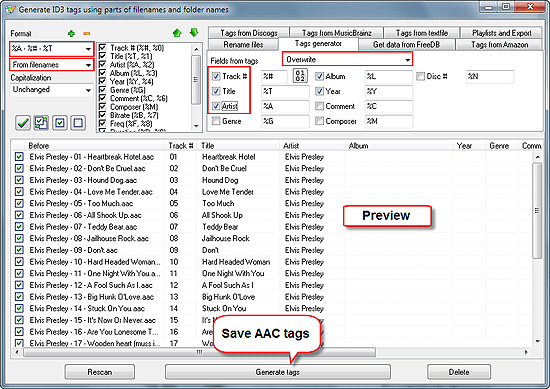Select the Teddy Bear title cell
The height and width of the screenshot is (389, 550).
pos(220,227)
